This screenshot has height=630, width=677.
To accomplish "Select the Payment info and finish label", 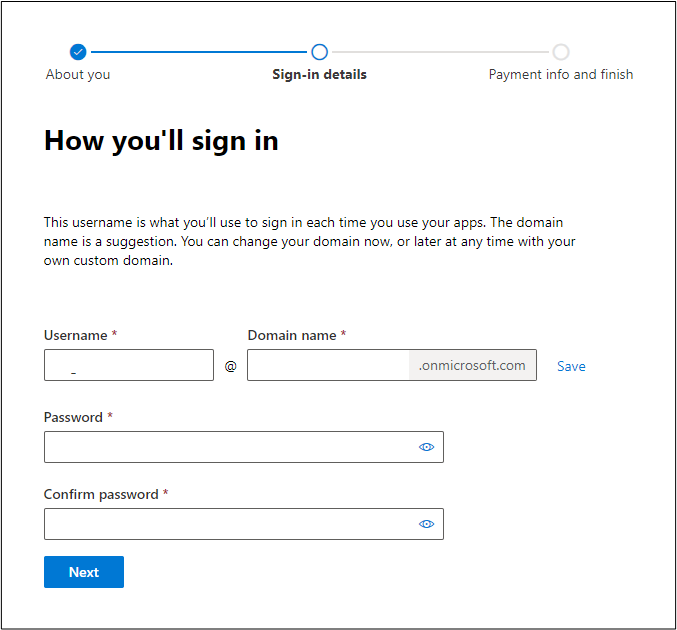I will pos(561,74).
